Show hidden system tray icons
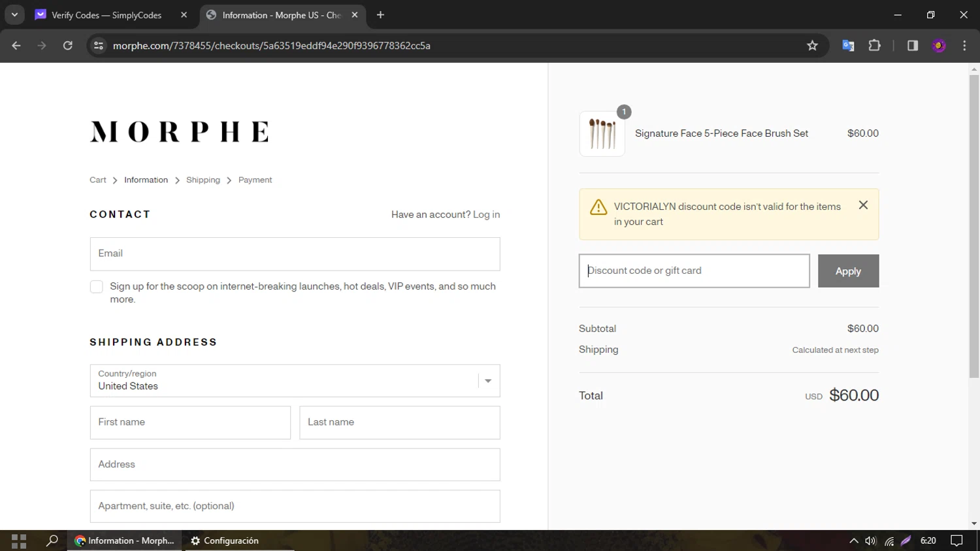This screenshot has height=551, width=980. click(853, 541)
